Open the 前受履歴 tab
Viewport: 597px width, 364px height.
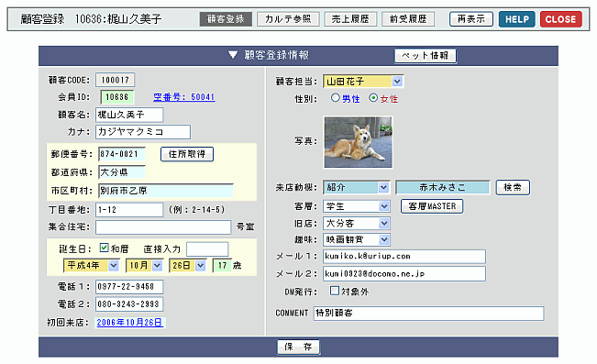pos(408,19)
